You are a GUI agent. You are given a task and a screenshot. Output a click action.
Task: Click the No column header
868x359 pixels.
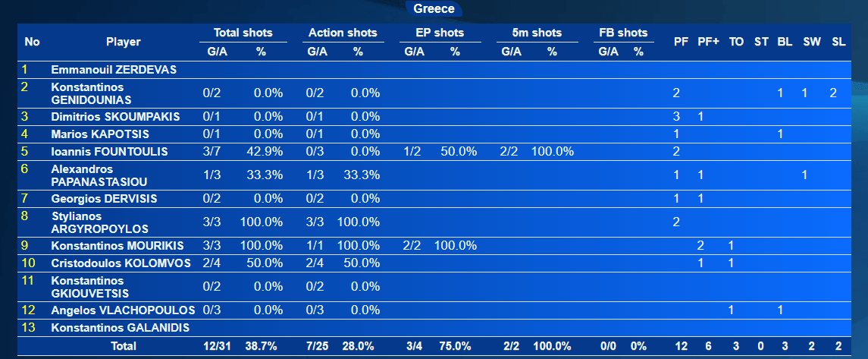point(33,43)
